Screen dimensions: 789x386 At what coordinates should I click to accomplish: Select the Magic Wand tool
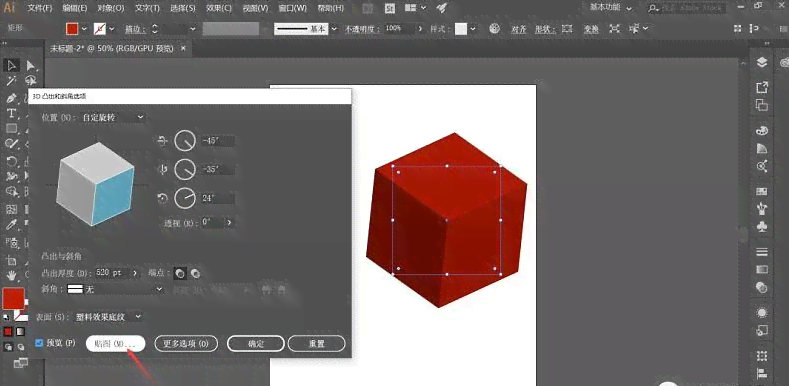tap(12, 81)
